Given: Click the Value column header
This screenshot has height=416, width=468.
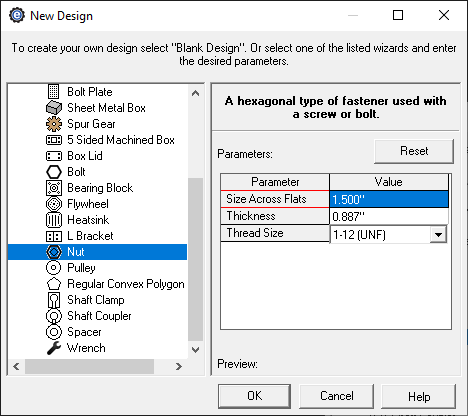Looking at the screenshot, I should (x=389, y=182).
